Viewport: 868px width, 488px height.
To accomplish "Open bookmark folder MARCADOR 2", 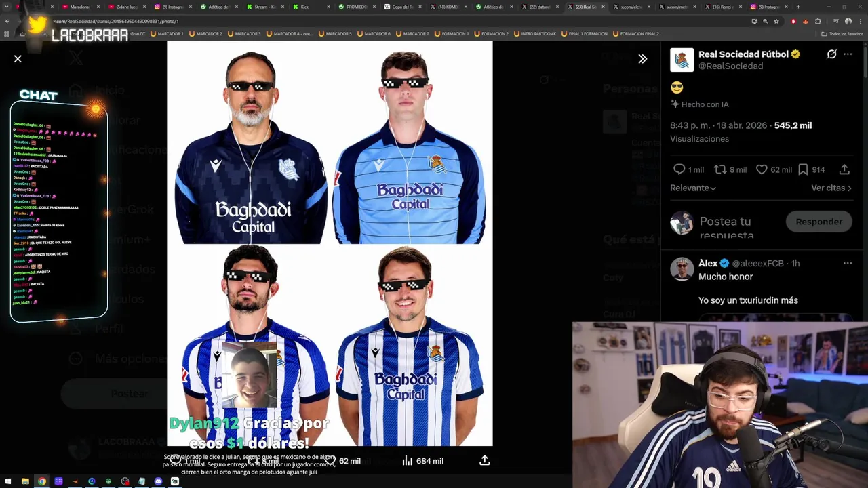I will pyautogui.click(x=205, y=33).
